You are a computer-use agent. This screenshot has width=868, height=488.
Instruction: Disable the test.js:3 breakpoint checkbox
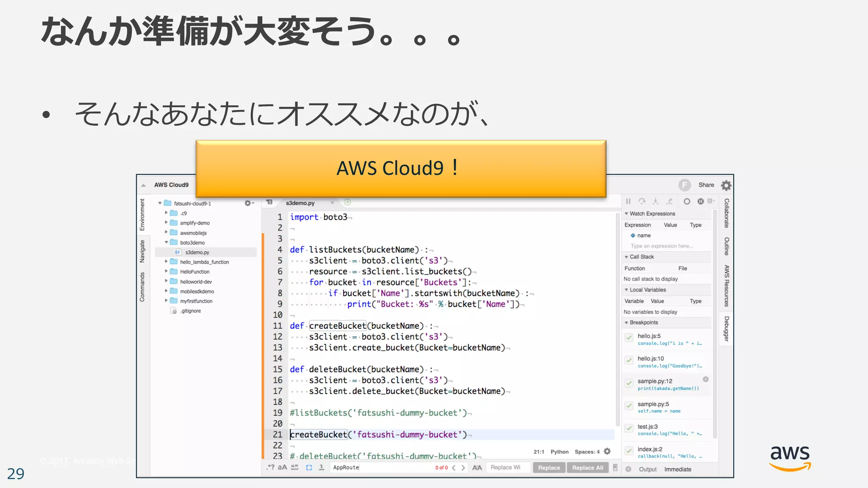629,428
